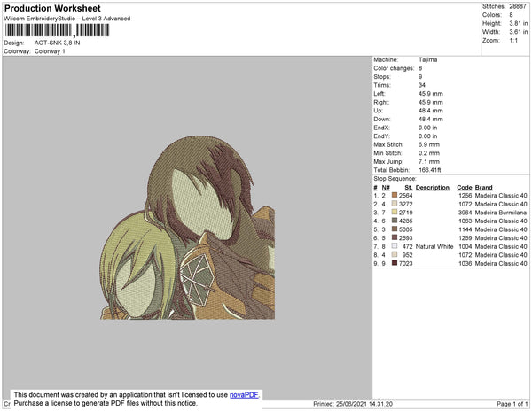
Task: Select the Production Worksheet heading
Action: click(x=52, y=9)
